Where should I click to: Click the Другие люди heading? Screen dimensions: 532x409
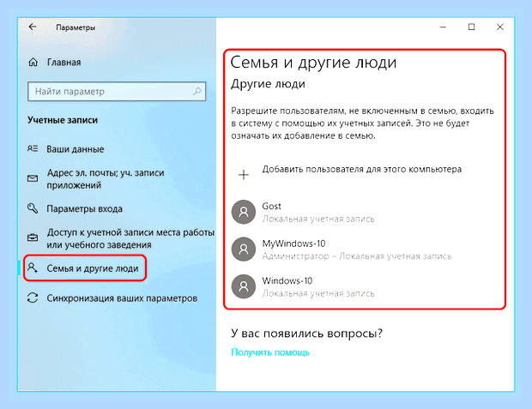coord(268,84)
